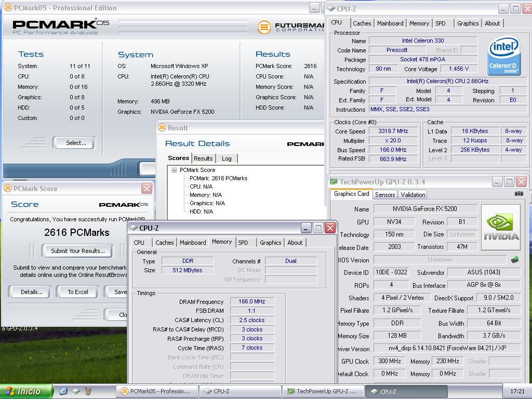Click Submit Your Results button
This screenshot has height=399, width=532.
(77, 251)
